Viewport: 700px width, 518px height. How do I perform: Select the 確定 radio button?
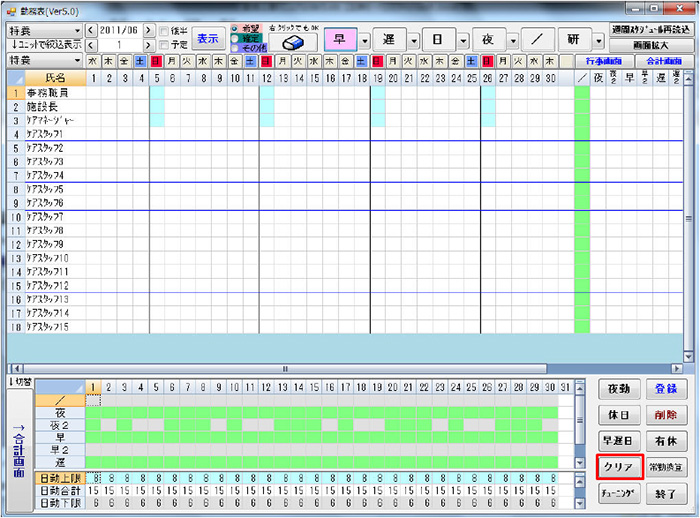tap(234, 38)
